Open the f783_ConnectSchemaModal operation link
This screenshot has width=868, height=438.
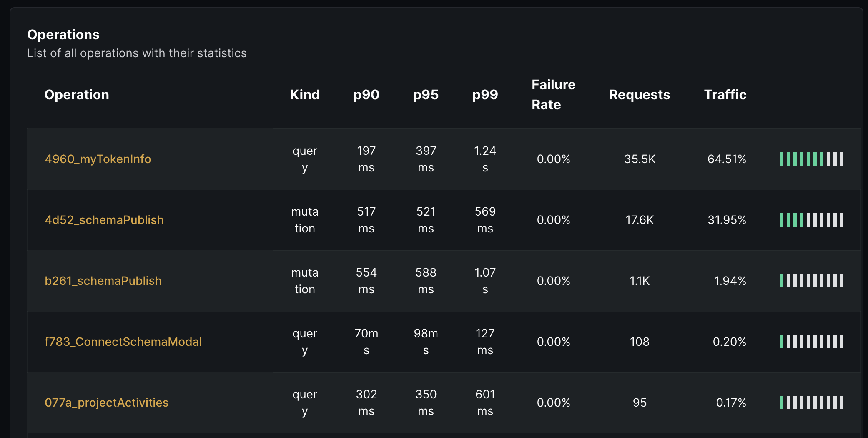123,342
